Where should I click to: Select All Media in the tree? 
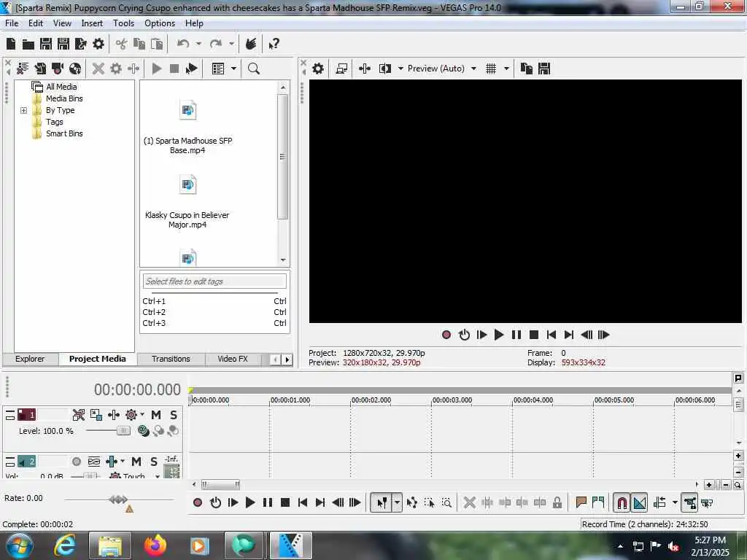point(61,87)
